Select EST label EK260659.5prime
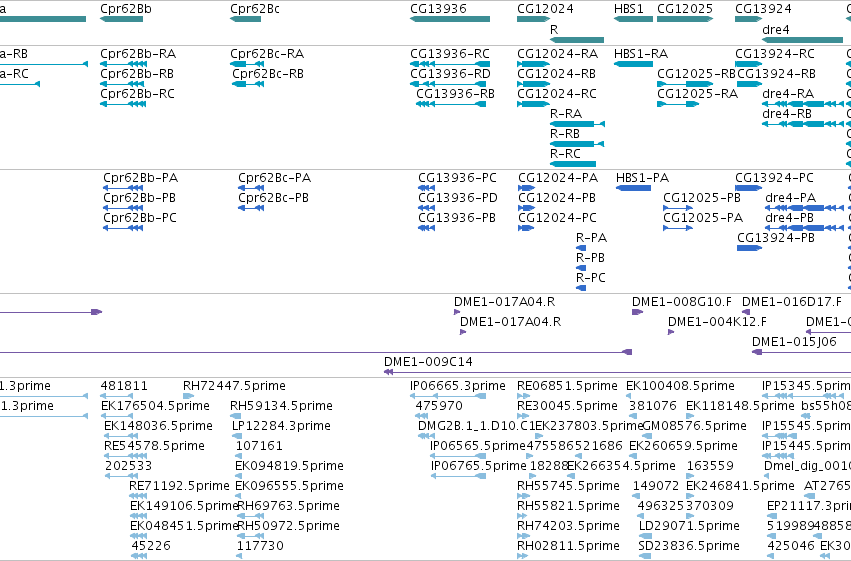This screenshot has width=851, height=561. [683, 447]
